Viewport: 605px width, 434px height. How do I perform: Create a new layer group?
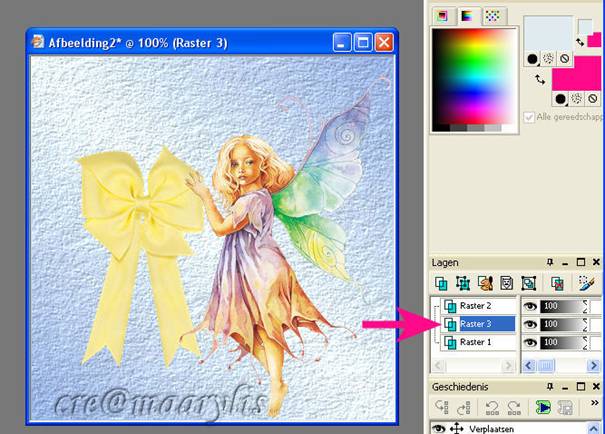pyautogui.click(x=529, y=284)
